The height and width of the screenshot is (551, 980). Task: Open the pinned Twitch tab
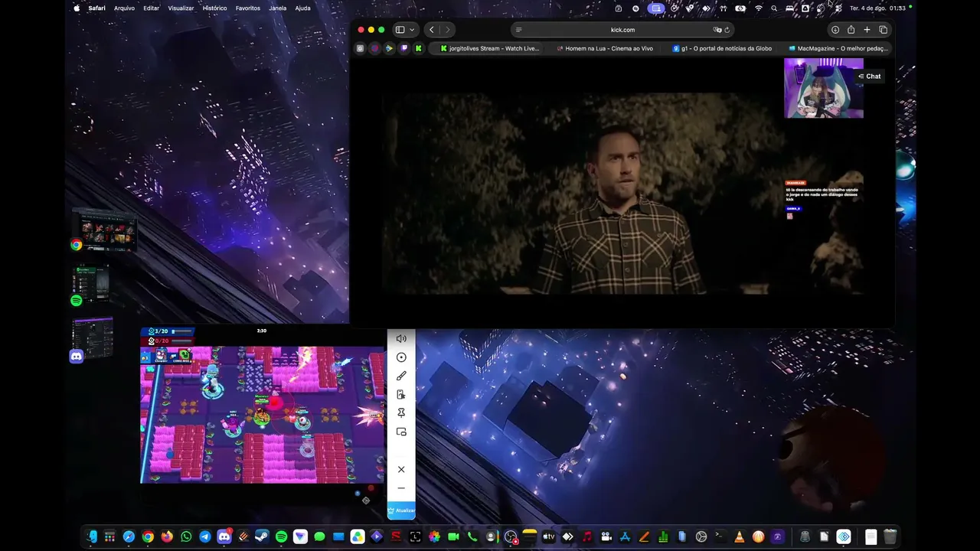403,48
